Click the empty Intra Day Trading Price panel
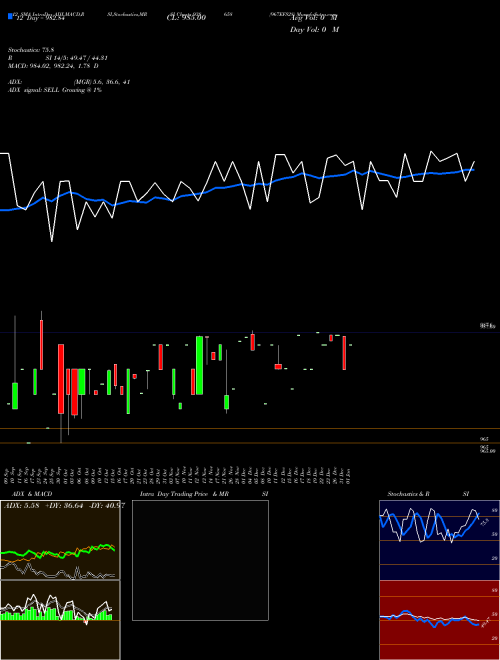This screenshot has height=660, width=500. 200,560
